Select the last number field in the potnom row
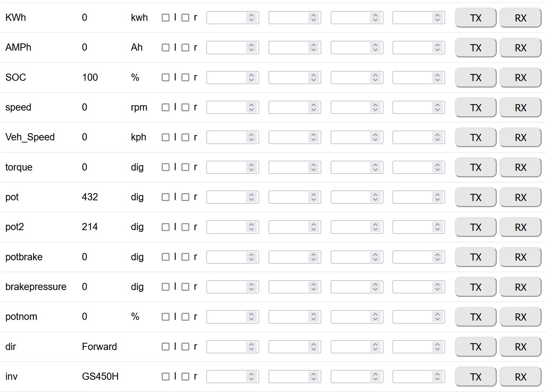The width and height of the screenshot is (546, 392). 413,317
